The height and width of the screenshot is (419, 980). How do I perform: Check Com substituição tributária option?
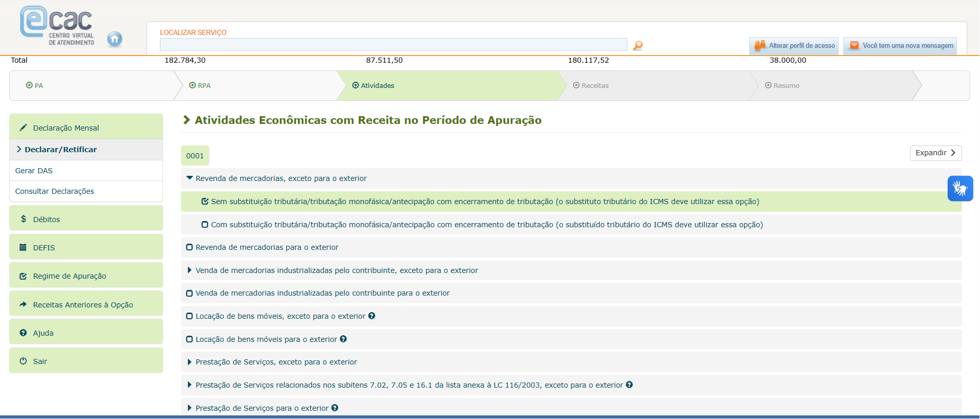click(205, 225)
